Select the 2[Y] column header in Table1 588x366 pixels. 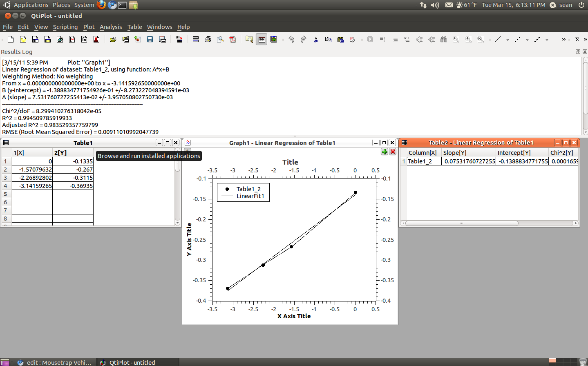73,153
